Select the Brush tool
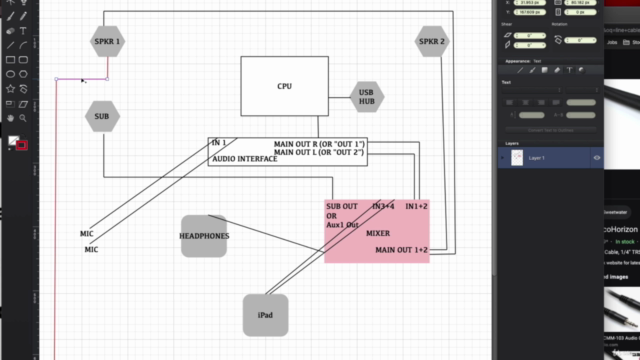640x360 pixels. pyautogui.click(x=11, y=16)
